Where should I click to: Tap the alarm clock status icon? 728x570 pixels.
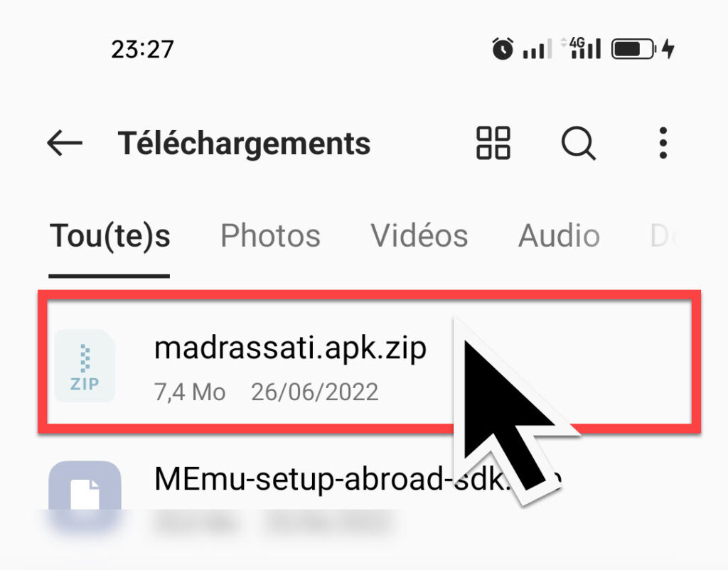pos(503,48)
